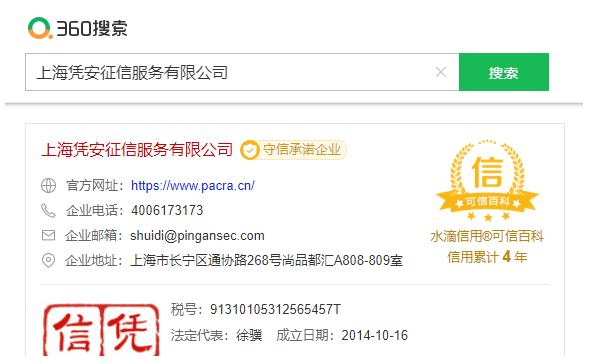590x364 pixels.
Task: Click the shield checkmark icon in the badge
Action: [x=250, y=150]
